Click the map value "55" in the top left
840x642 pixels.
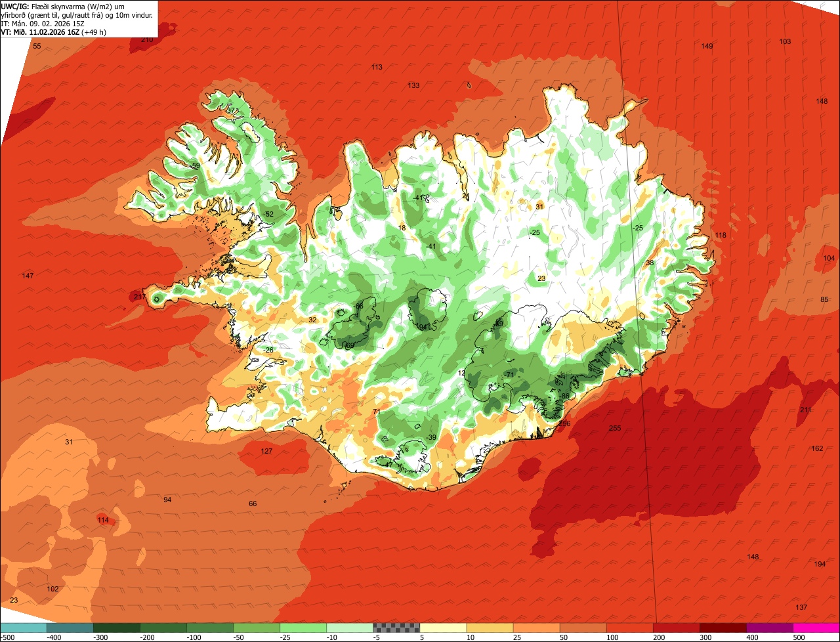(x=37, y=46)
